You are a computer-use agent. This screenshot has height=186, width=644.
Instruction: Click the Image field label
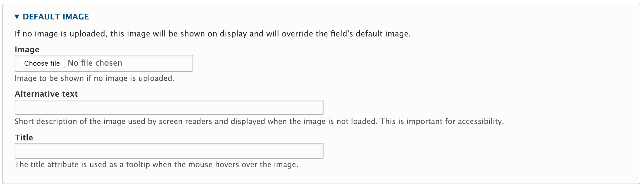(x=27, y=49)
